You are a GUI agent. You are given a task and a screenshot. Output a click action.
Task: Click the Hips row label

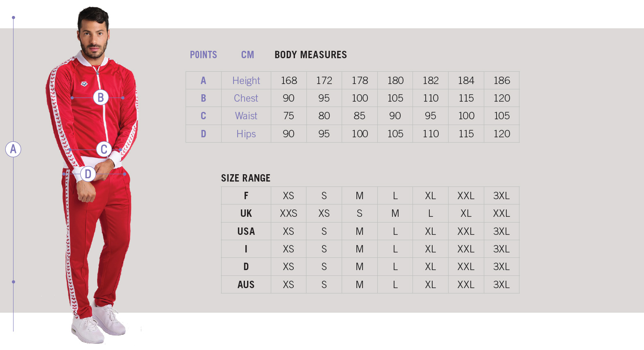tap(246, 134)
